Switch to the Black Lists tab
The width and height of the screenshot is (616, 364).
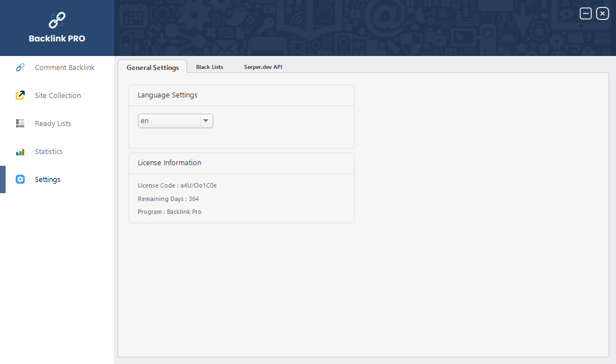point(209,67)
